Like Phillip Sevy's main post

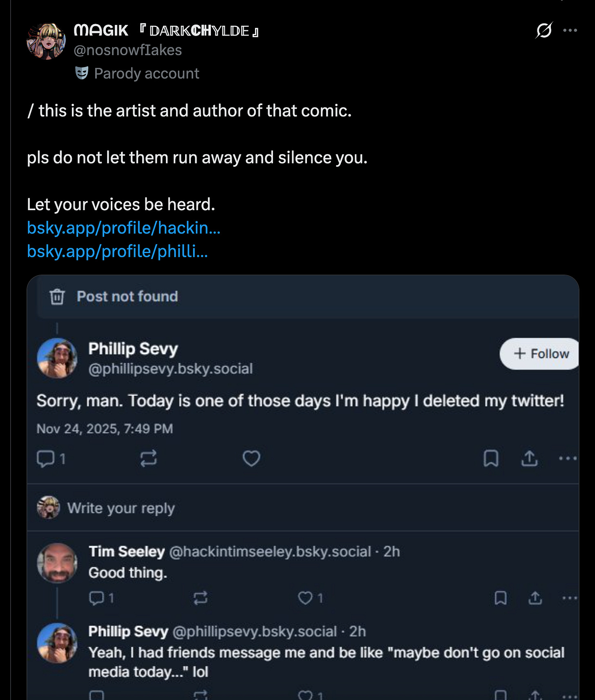coord(251,458)
